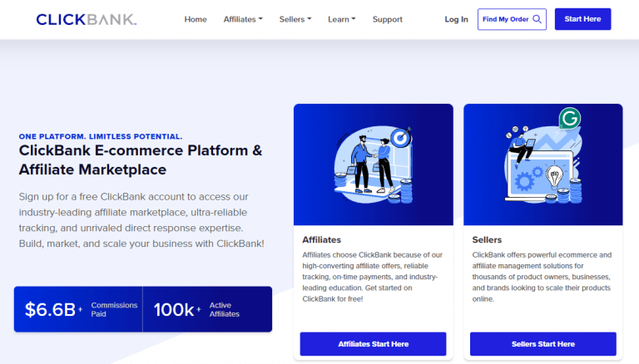
Task: Go to the Home page
Action: pyautogui.click(x=196, y=19)
